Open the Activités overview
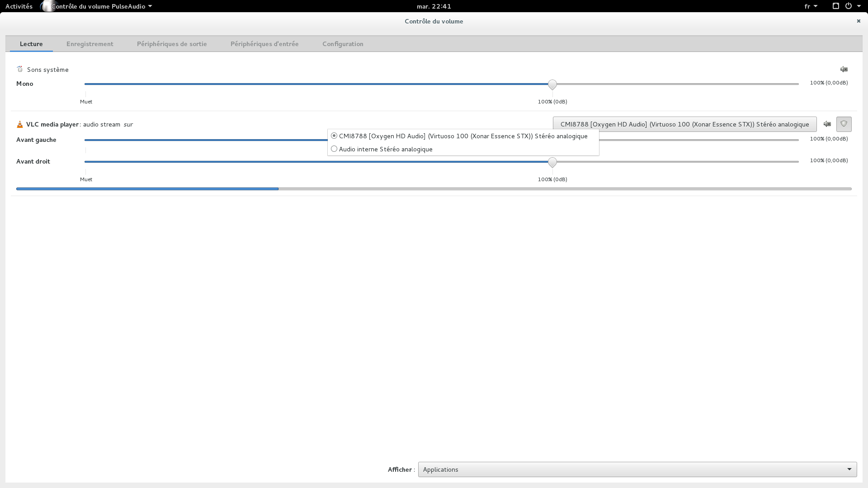Viewport: 868px width, 488px height. pyautogui.click(x=19, y=6)
